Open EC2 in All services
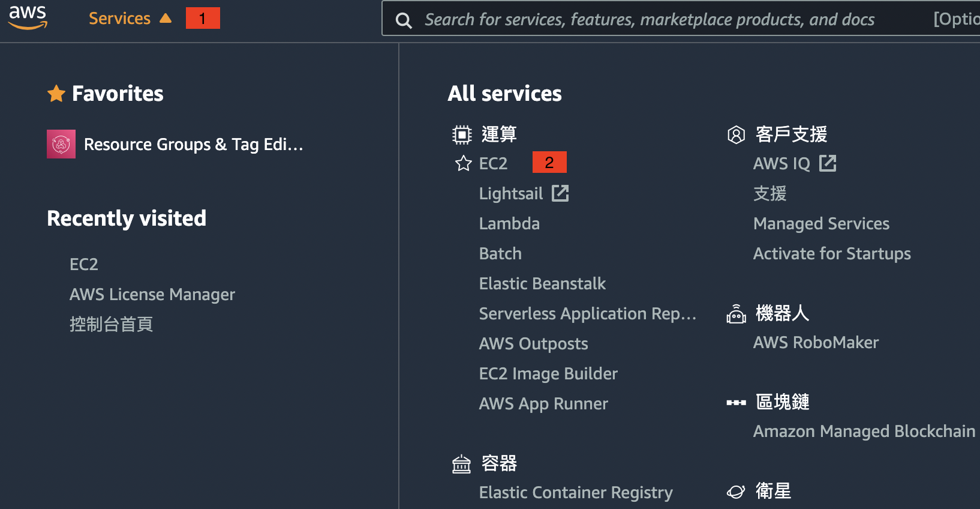980x509 pixels. coord(493,163)
